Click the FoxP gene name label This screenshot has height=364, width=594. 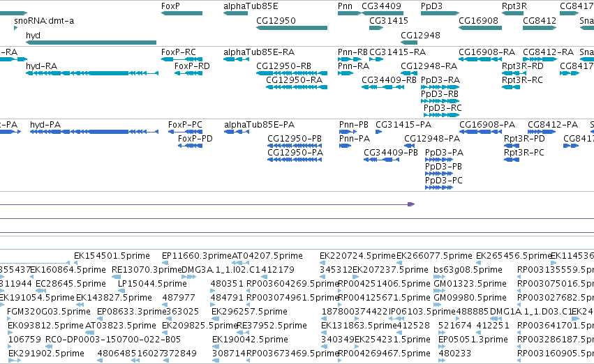(170, 6)
